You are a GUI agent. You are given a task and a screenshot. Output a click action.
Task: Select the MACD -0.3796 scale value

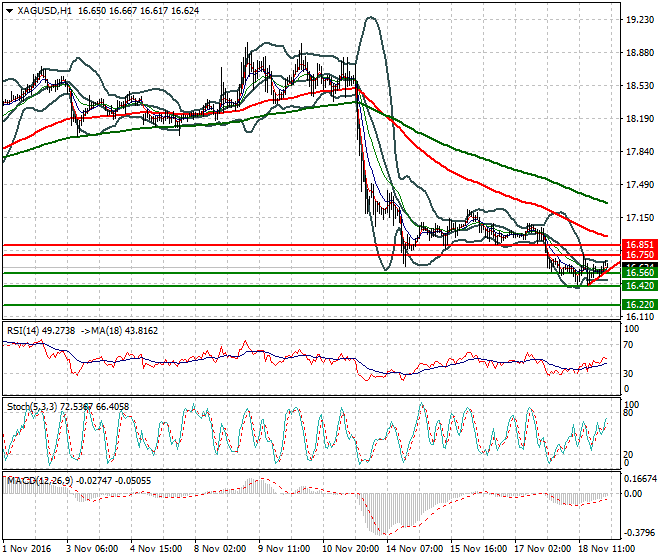[x=640, y=533]
